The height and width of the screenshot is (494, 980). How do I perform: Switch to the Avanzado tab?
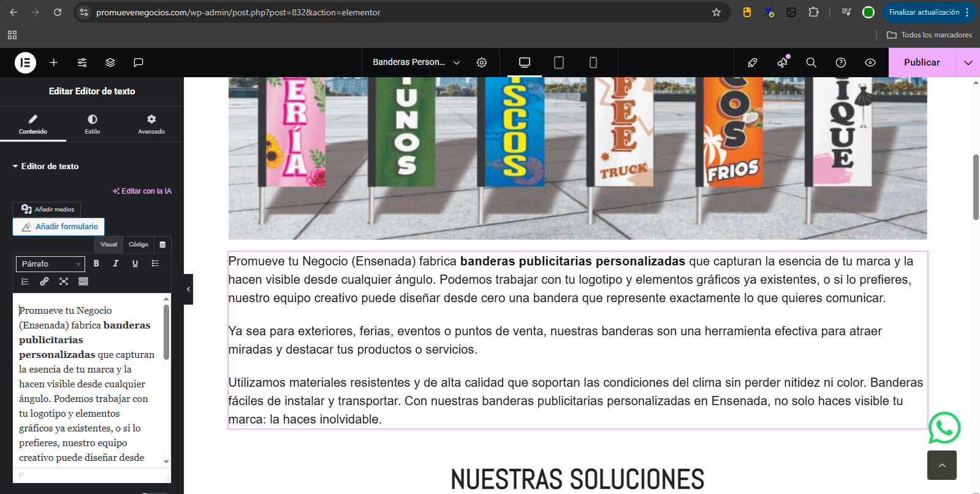click(151, 124)
